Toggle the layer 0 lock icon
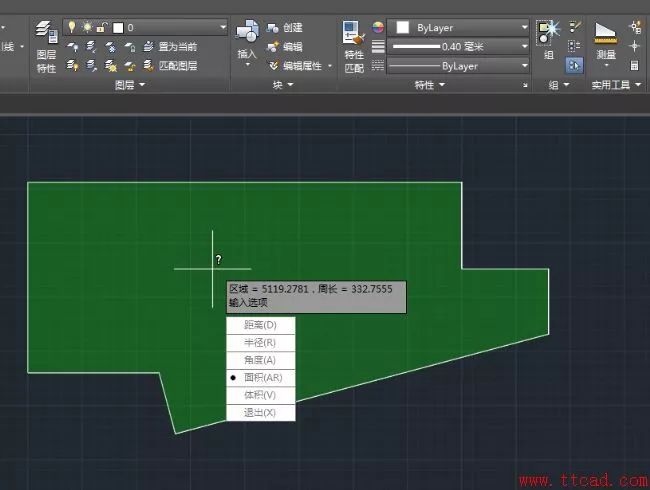Screen dimensions: 650x490 pos(102,27)
